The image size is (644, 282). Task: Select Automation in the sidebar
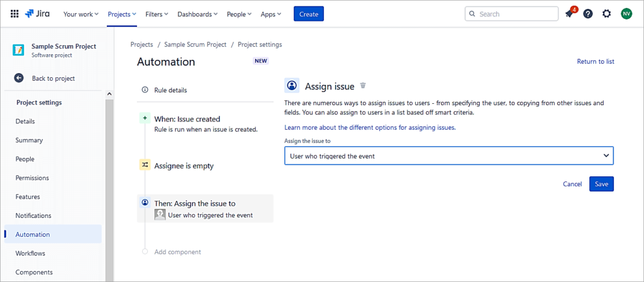click(x=53, y=234)
